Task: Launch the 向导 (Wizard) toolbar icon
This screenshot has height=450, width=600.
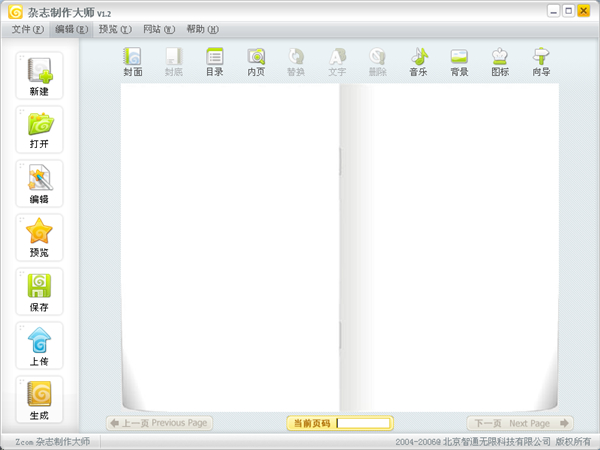Action: pyautogui.click(x=541, y=62)
